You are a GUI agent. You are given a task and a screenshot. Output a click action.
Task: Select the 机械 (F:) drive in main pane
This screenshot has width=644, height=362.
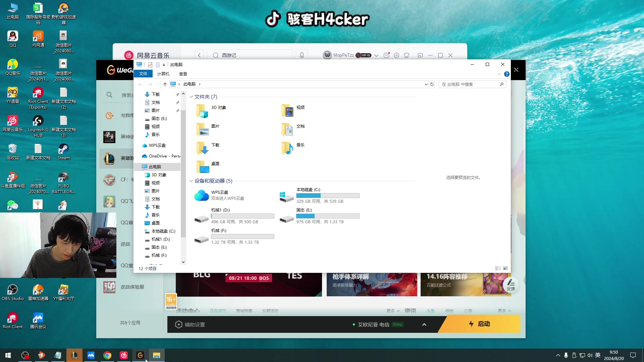(x=234, y=236)
